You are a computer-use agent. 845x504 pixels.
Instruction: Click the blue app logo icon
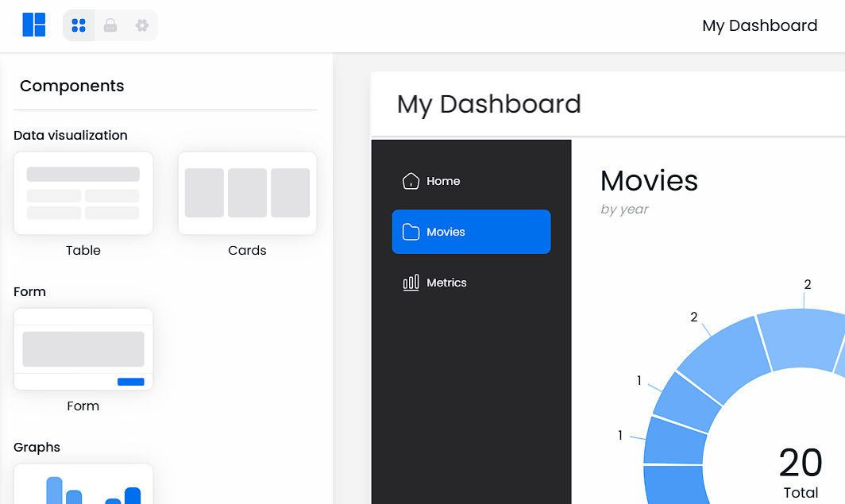pyautogui.click(x=33, y=25)
